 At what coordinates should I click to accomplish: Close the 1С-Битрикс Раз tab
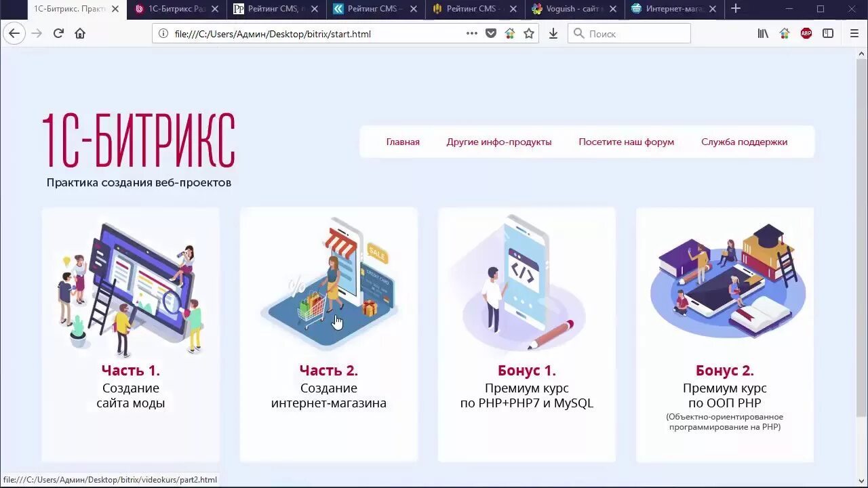216,9
